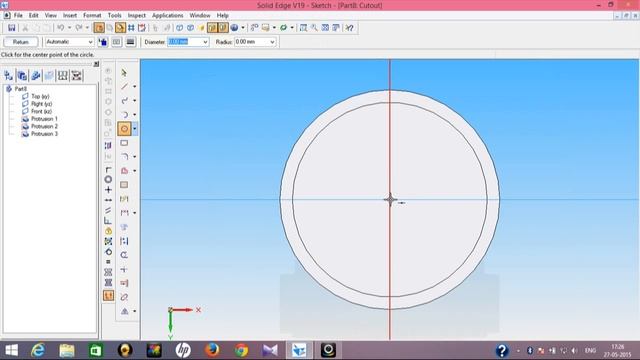Click the Return button
The image size is (640, 360).
tap(21, 42)
